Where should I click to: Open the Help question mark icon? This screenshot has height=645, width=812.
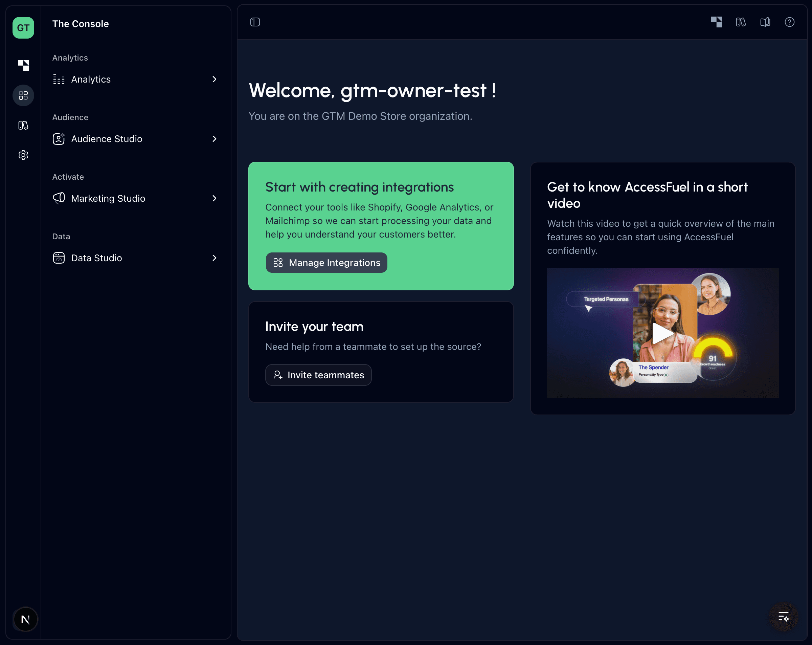pyautogui.click(x=790, y=22)
